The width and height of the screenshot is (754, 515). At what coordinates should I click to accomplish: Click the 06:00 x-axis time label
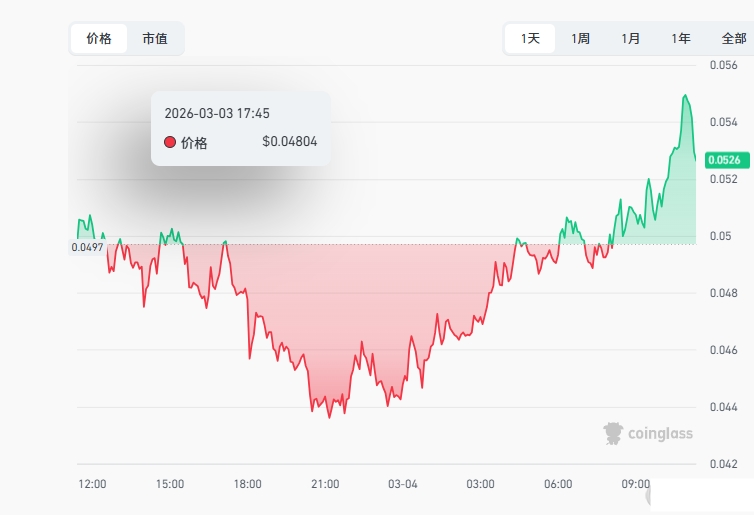tap(558, 484)
